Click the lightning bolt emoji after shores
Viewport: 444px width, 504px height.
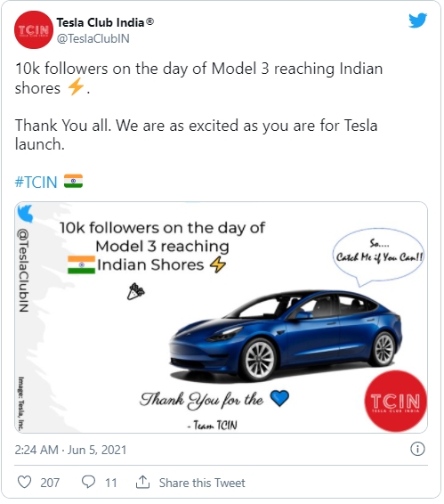(76, 87)
